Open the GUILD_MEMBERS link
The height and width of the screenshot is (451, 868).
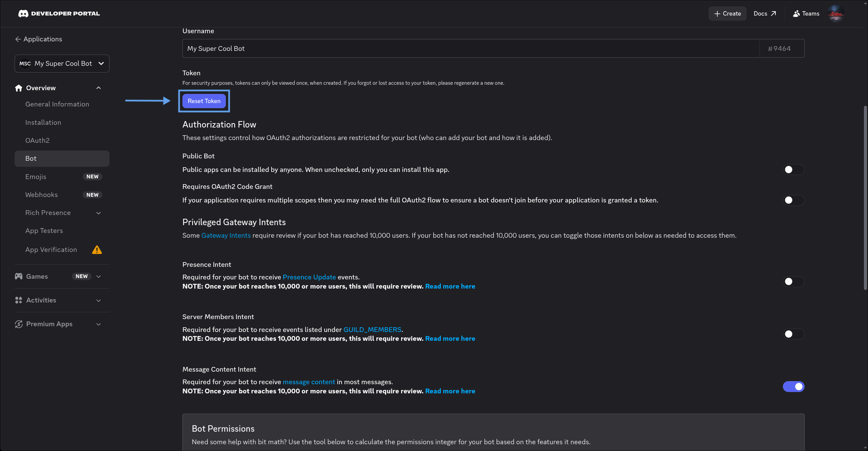coord(372,330)
